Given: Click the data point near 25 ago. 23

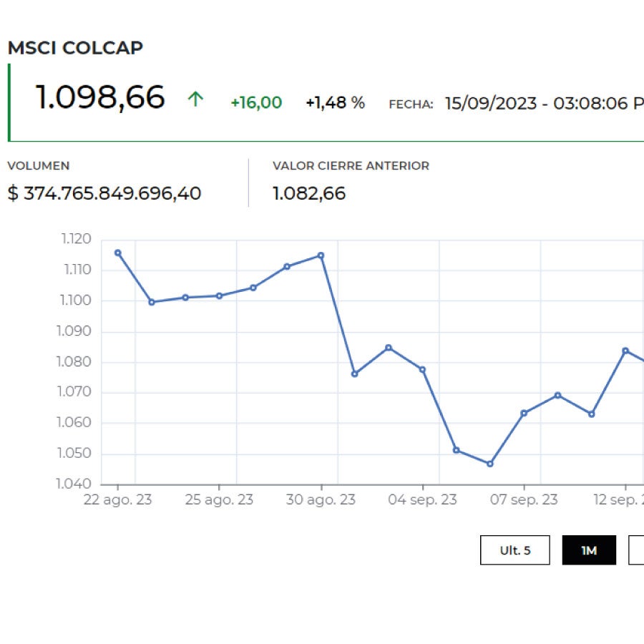Looking at the screenshot, I should (x=218, y=296).
